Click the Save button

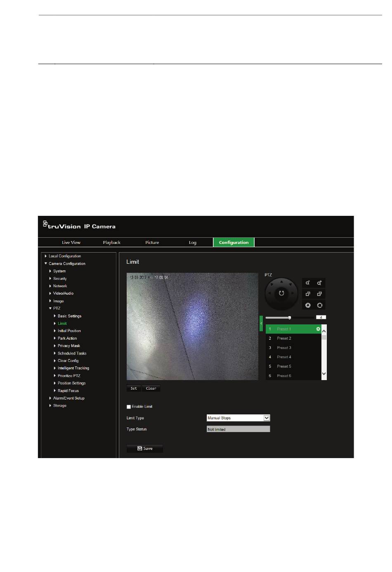[145, 449]
